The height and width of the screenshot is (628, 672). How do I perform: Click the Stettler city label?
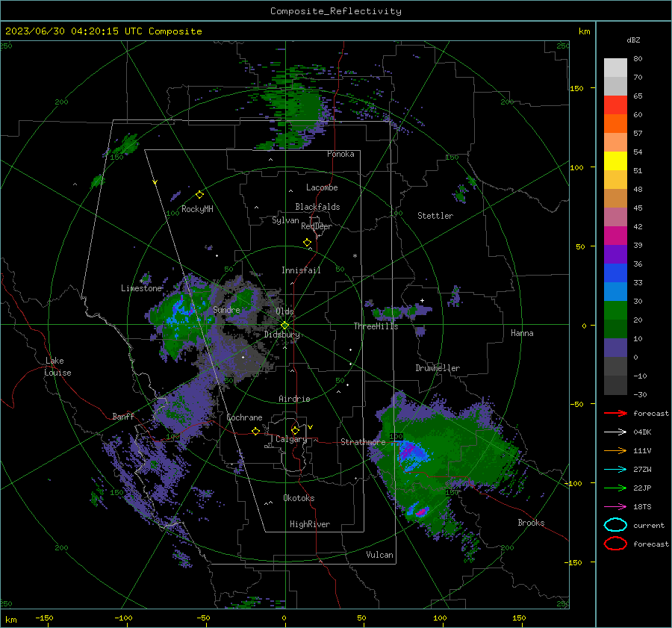coord(435,216)
